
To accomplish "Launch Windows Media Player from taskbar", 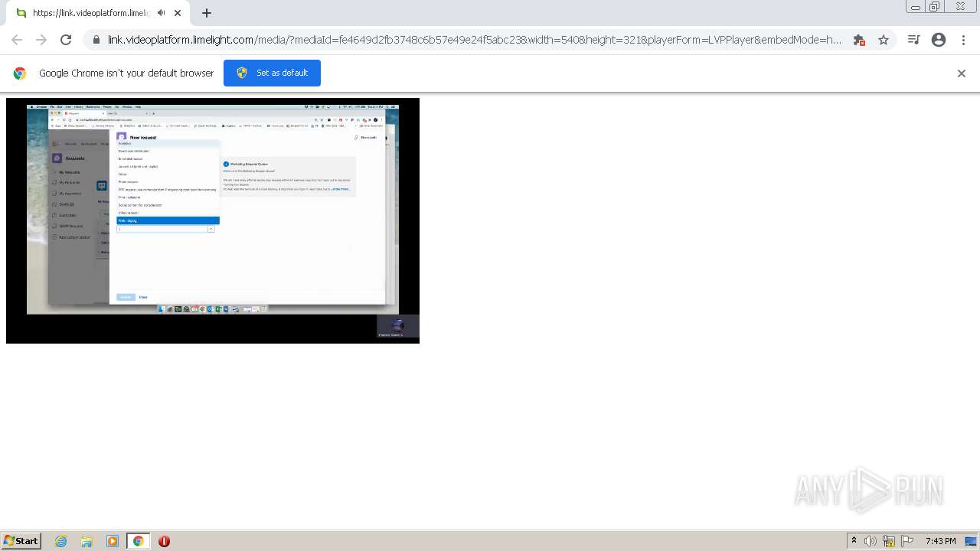I will tap(113, 541).
